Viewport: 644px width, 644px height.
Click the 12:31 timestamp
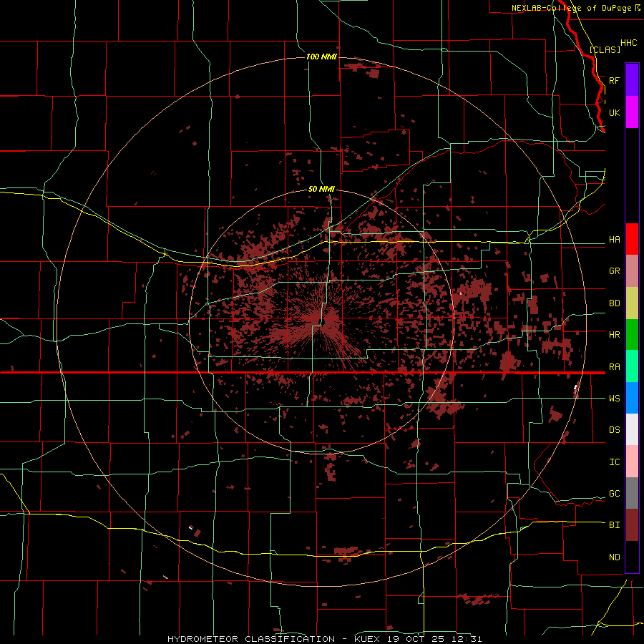(x=466, y=639)
